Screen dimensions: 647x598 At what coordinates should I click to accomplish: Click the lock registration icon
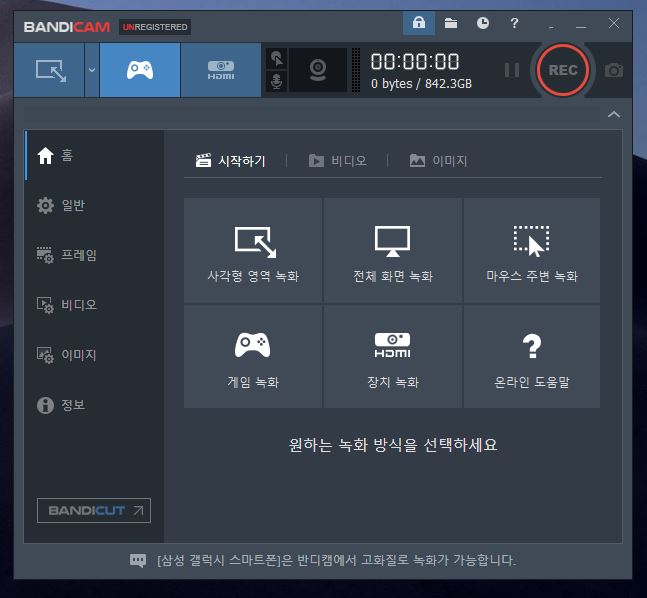tap(419, 23)
